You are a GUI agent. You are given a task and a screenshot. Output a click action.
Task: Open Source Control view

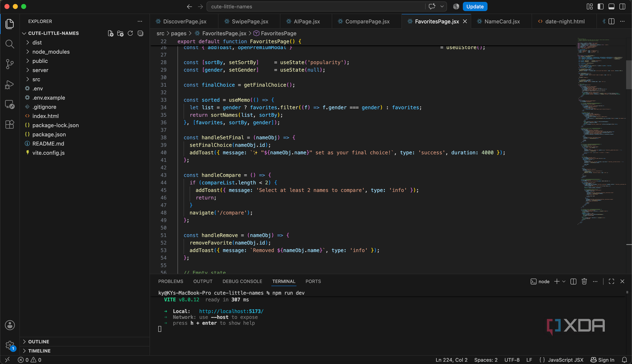pyautogui.click(x=9, y=64)
